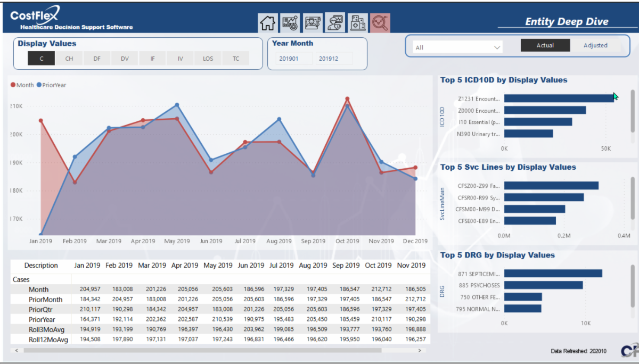Go to the Home page icon
Screen dimensions: 639x364
(x=267, y=23)
